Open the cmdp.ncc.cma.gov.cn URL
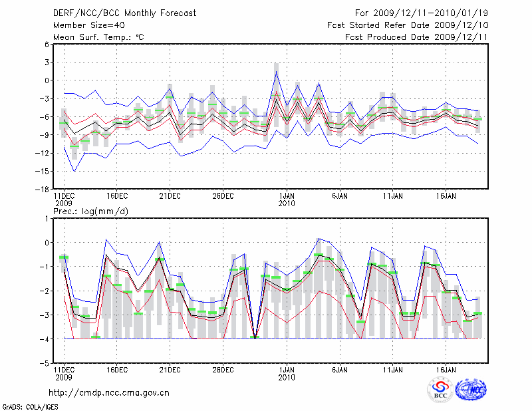Screen dimensions: 532x411 coord(109,392)
